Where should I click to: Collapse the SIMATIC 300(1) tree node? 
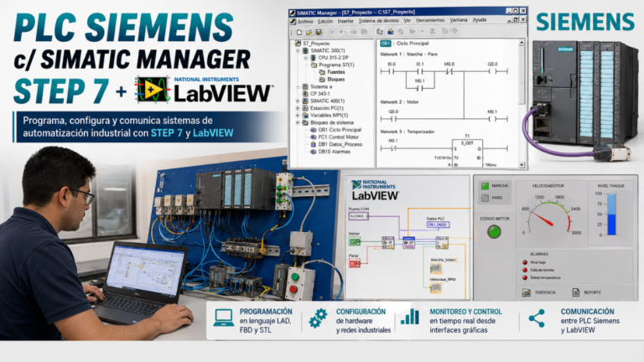coord(298,50)
